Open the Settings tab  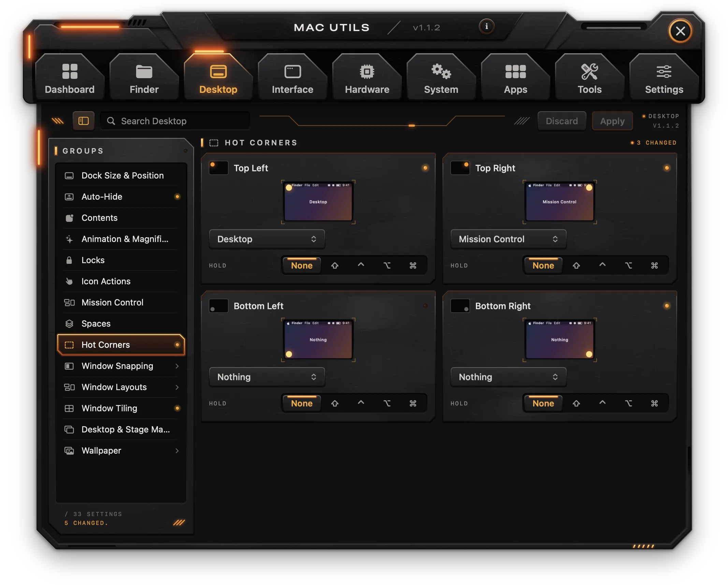664,77
